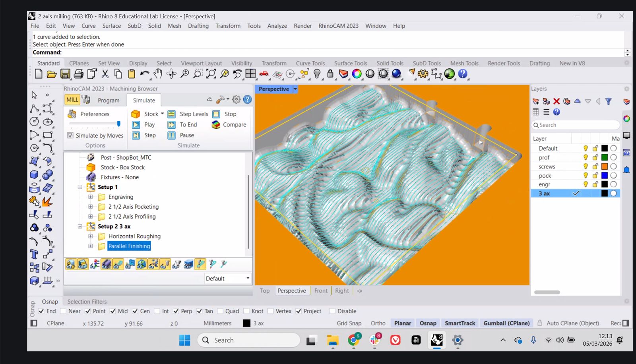The height and width of the screenshot is (364, 636).
Task: Click the Help question mark in Standard toolbar
Action: tap(463, 74)
